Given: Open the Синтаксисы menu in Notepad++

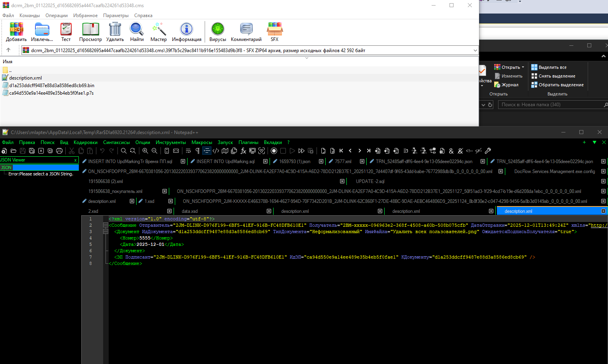Looking at the screenshot, I should coord(116,142).
